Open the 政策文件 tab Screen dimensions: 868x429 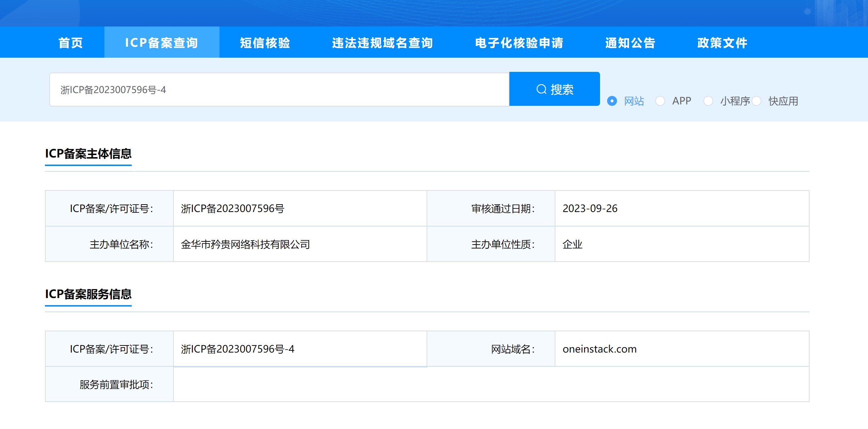pyautogui.click(x=722, y=43)
